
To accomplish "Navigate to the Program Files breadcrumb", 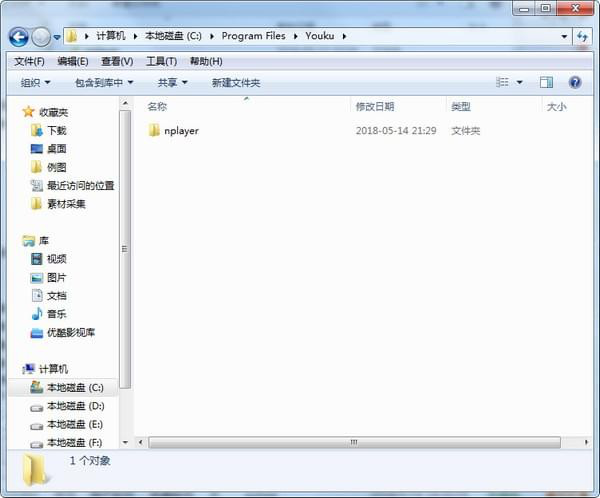I will tap(253, 36).
